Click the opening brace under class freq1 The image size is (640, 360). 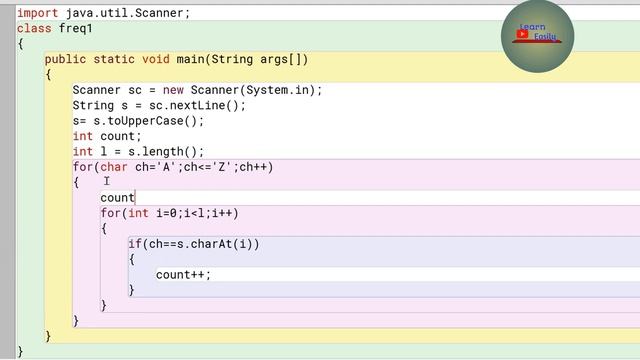(x=20, y=44)
